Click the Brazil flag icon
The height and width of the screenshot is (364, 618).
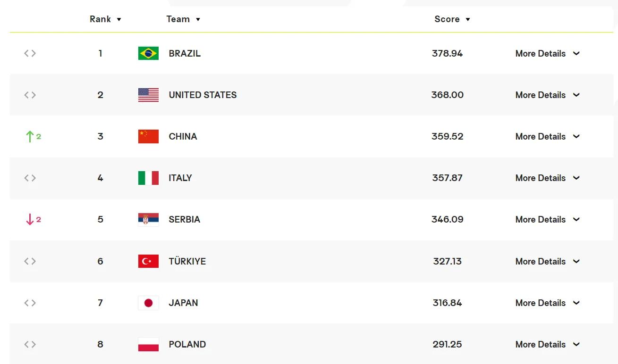tap(148, 53)
